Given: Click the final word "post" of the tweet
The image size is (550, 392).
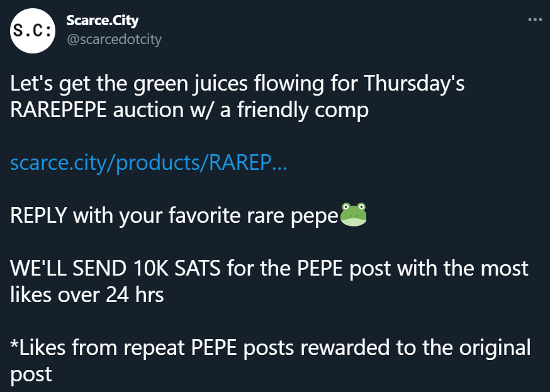Looking at the screenshot, I should tap(31, 374).
